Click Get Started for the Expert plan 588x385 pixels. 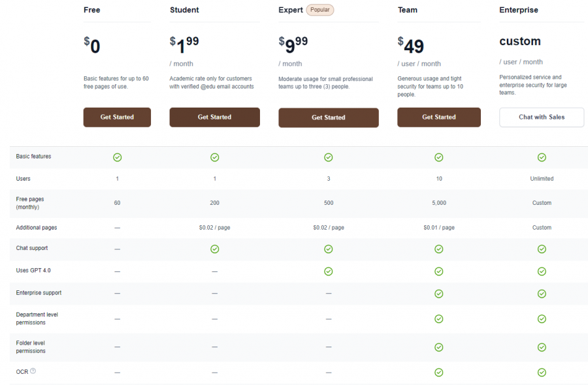(x=328, y=117)
